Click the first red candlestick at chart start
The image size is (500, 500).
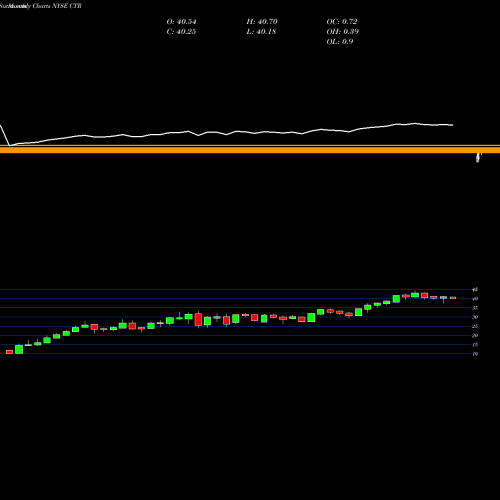pyautogui.click(x=9, y=352)
